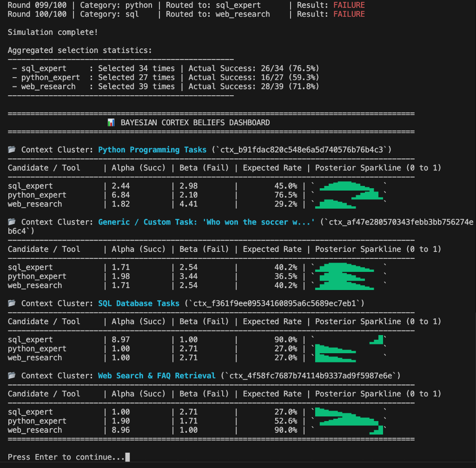Click 'Selected 34 times' in statistics
This screenshot has height=468, width=476.
(136, 69)
